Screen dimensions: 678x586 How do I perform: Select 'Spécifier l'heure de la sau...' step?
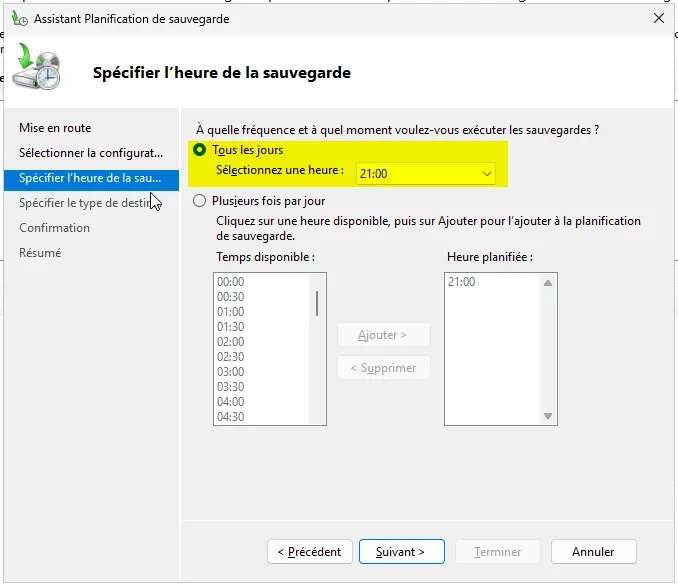click(x=90, y=178)
